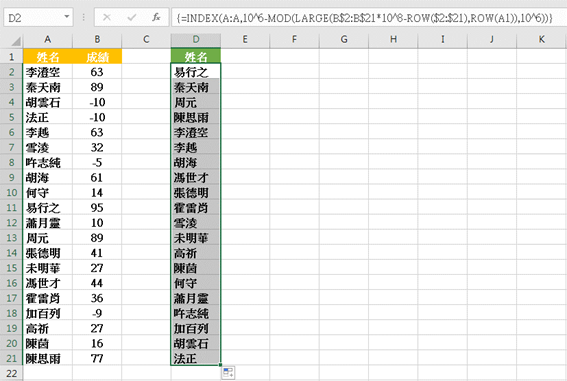
Task: Click cell A14 containing 張德明
Action: (48, 253)
